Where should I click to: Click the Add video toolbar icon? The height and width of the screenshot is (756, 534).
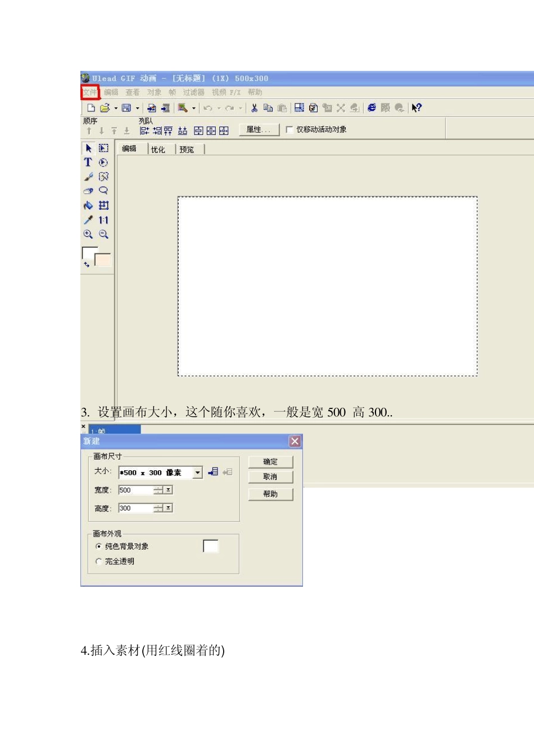(x=165, y=107)
